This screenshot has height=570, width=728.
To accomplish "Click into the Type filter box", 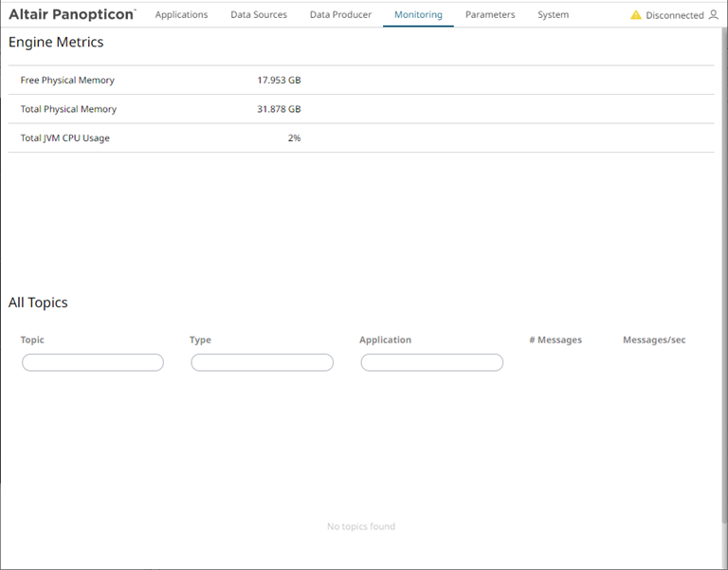I will pos(262,362).
